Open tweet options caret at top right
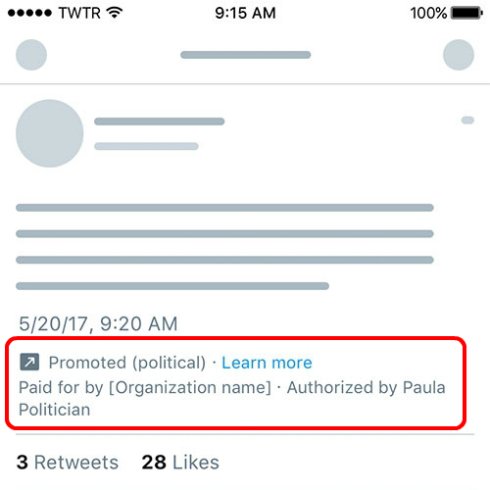Image resolution: width=490 pixels, height=490 pixels. tap(468, 120)
